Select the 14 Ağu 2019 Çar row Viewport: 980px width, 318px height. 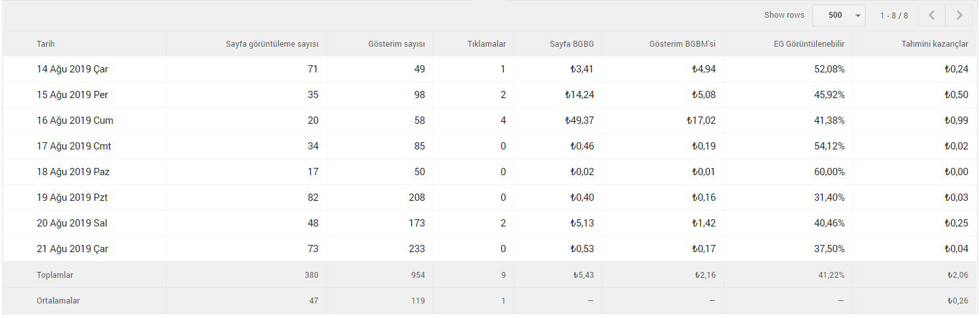pyautogui.click(x=490, y=69)
